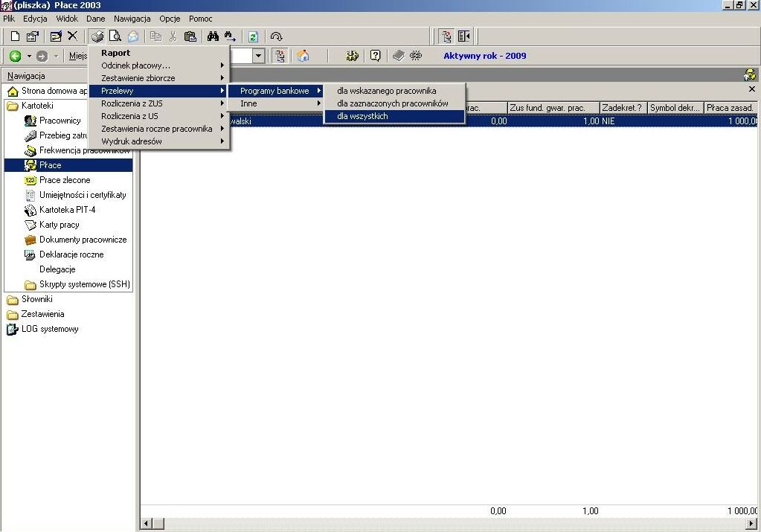Expand the Inne submenu item
Screen dimensions: 761x532
coord(276,103)
